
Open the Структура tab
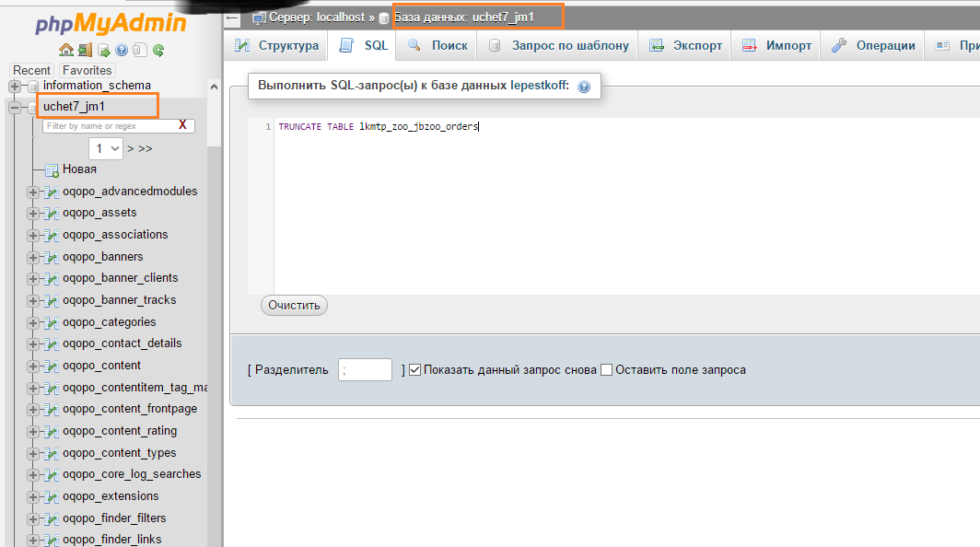[x=277, y=45]
